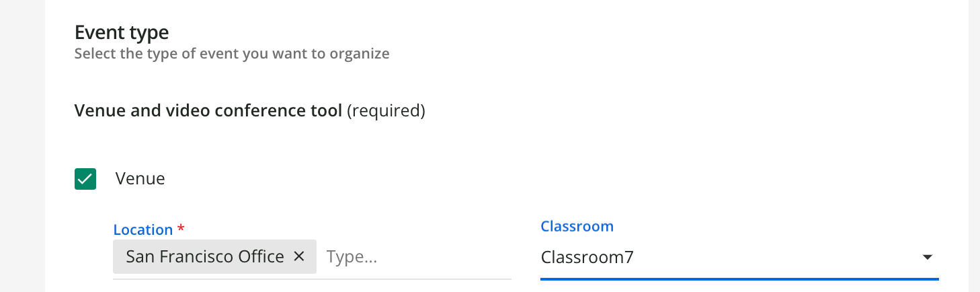980x292 pixels.
Task: Click the Classroom7 selected value
Action: click(x=587, y=257)
